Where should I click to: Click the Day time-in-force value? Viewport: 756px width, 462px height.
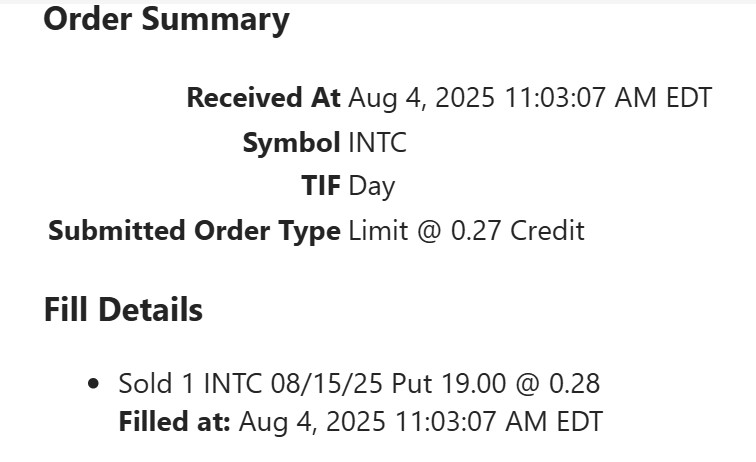[x=372, y=186]
